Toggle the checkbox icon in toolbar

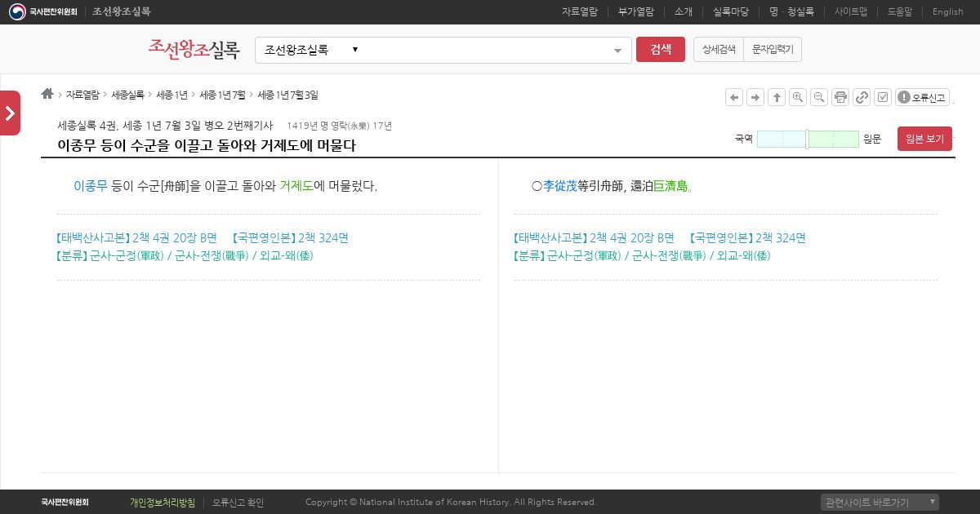tap(883, 97)
